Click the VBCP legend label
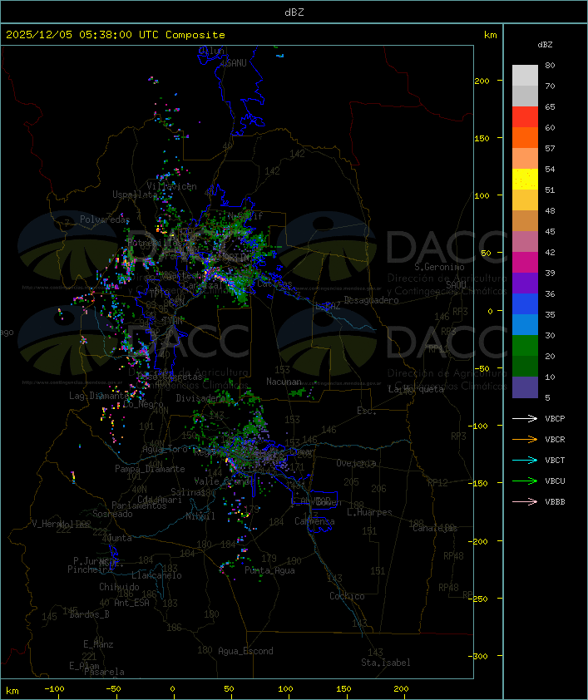588x700 pixels. point(555,418)
